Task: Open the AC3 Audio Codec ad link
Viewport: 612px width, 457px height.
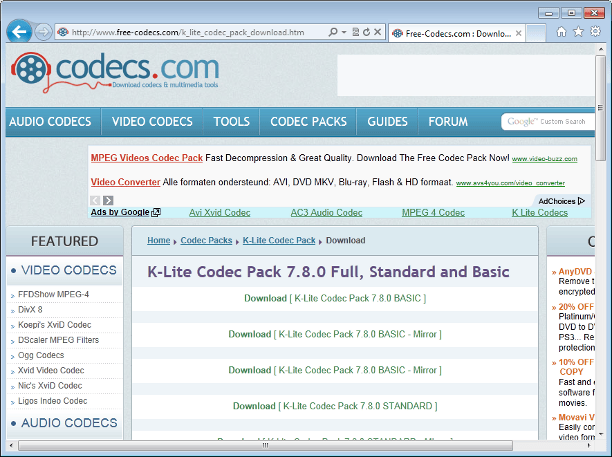Action: point(326,213)
